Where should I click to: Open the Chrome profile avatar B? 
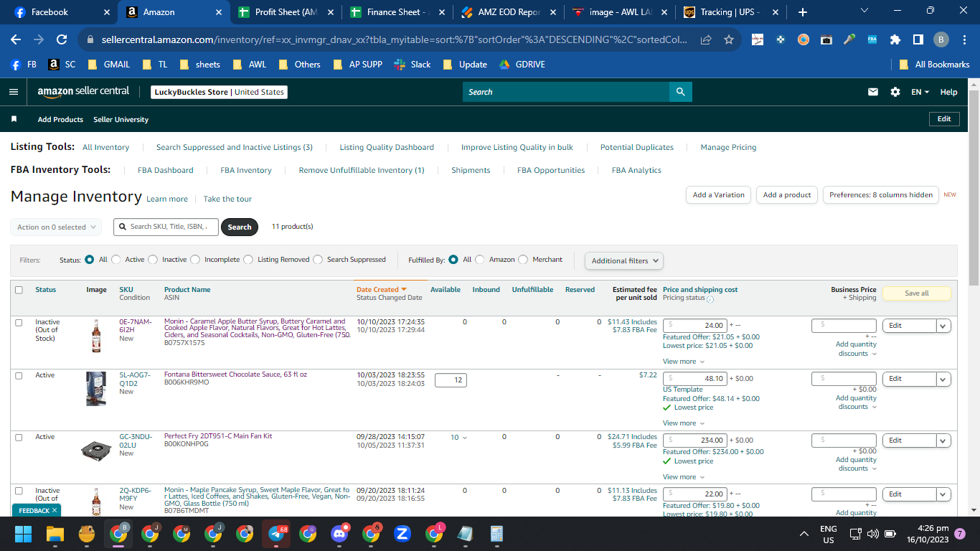click(941, 39)
